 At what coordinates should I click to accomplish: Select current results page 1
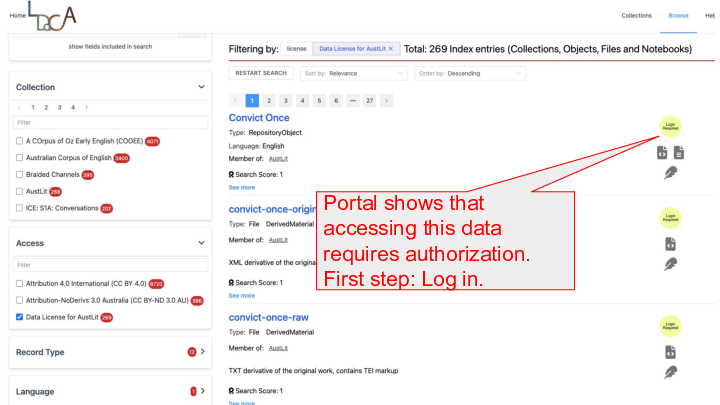[252, 101]
